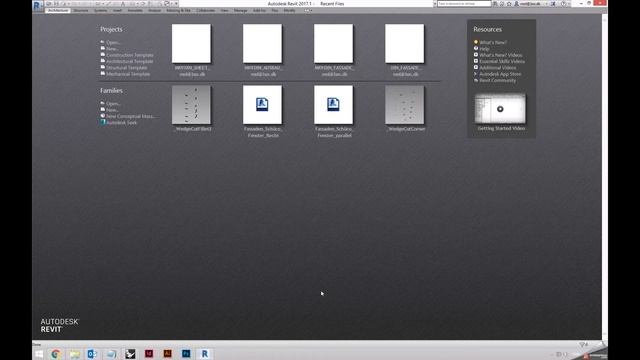
Task: Open the Subscription Center icon
Action: [x=502, y=4]
